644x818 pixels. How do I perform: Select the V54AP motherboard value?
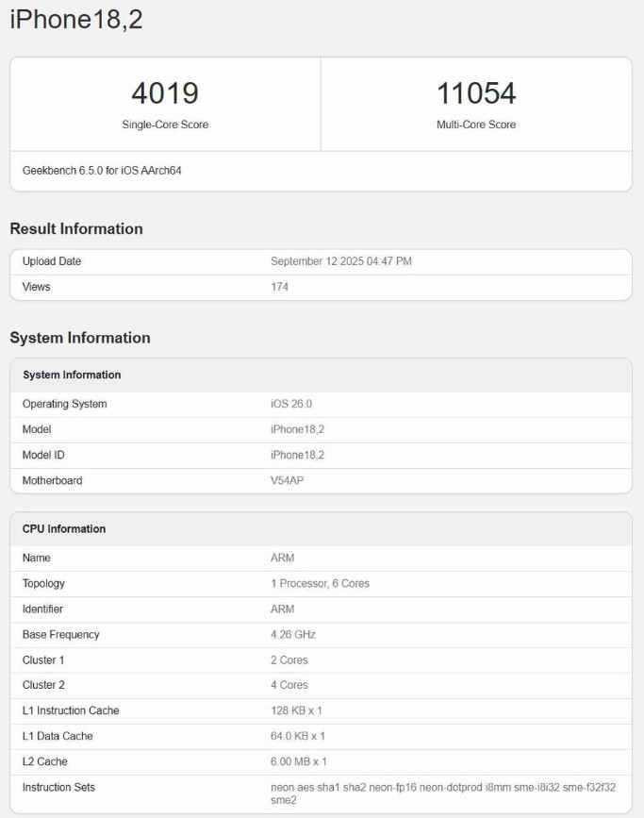point(287,480)
